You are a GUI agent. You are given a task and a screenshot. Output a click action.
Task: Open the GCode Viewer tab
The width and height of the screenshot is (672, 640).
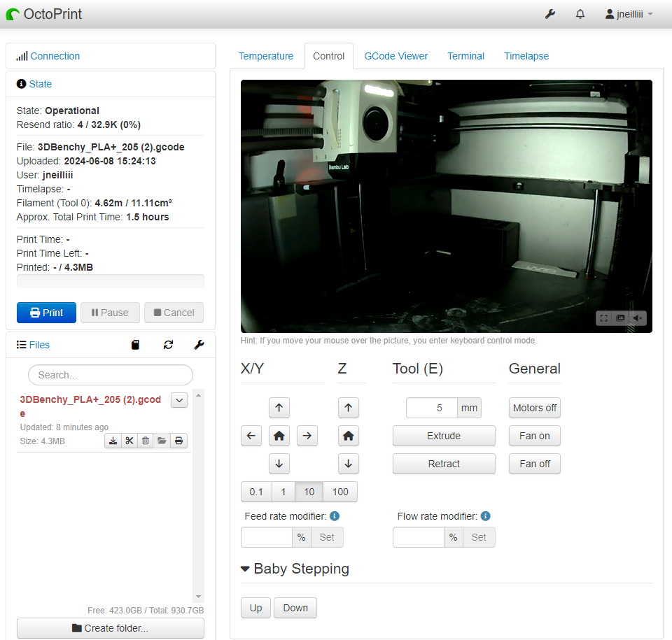(396, 56)
